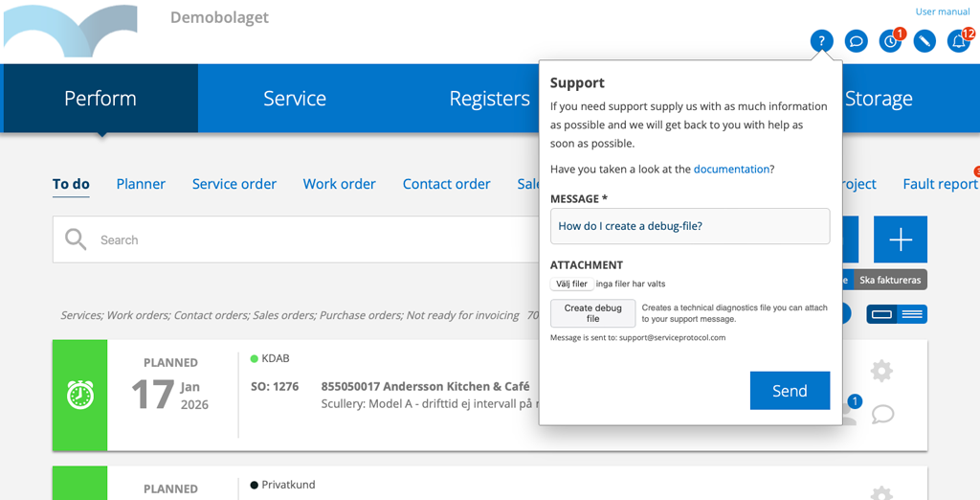Click the Send button in Support
This screenshot has width=980, height=500.
(790, 391)
